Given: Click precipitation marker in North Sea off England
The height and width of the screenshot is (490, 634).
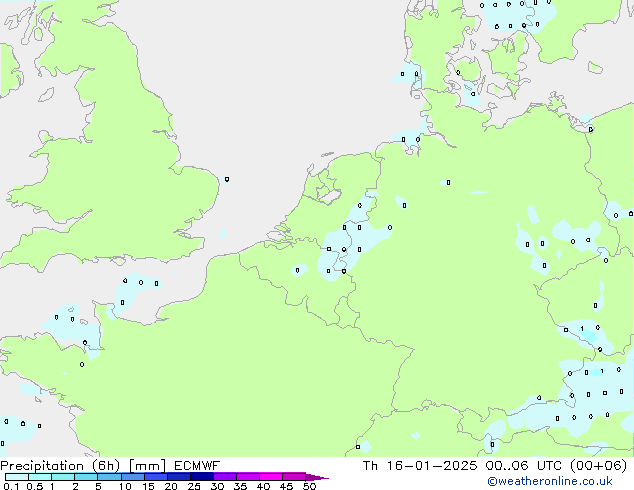Looking at the screenshot, I should pyautogui.click(x=227, y=179).
